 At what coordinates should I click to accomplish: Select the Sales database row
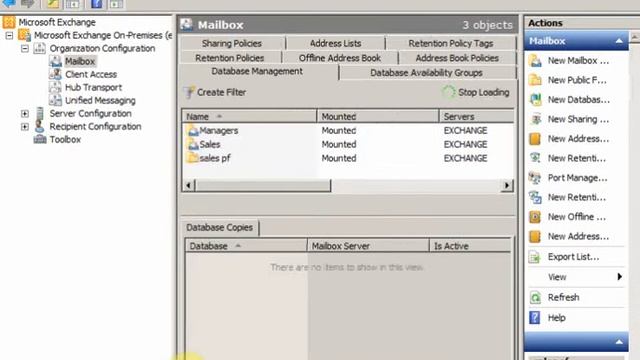348,144
